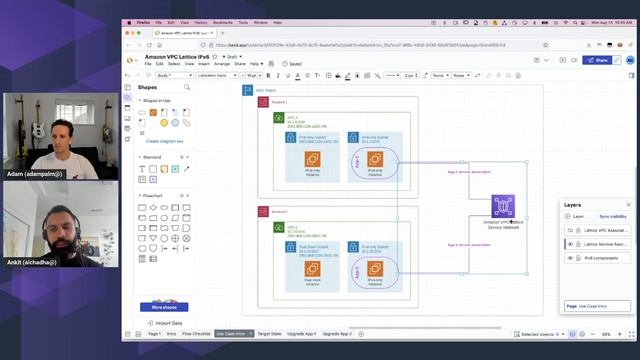Toggle visibility of IPv6 components layer
Viewport: 640px width, 360px height.
click(x=570, y=258)
